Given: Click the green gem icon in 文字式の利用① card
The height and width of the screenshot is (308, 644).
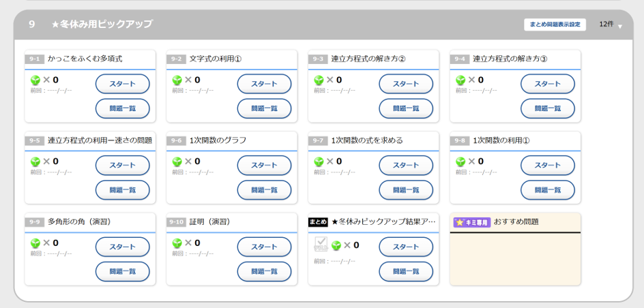Looking at the screenshot, I should (x=177, y=80).
